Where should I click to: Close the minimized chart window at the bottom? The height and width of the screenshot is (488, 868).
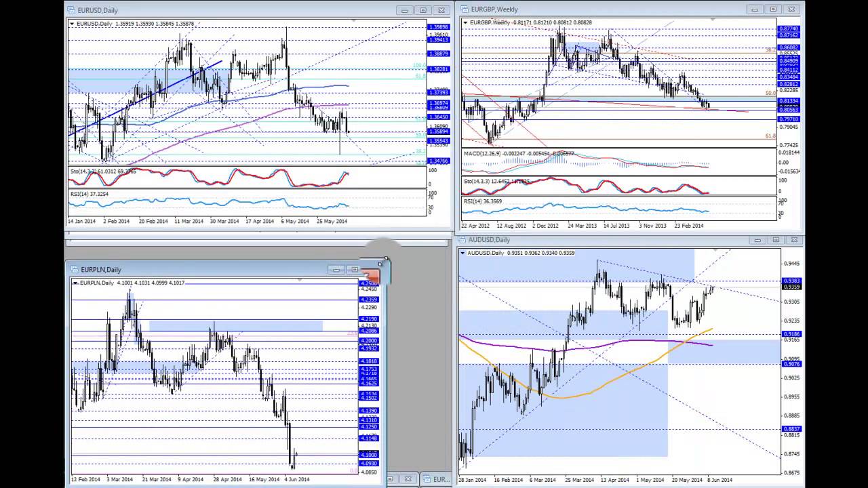408,479
